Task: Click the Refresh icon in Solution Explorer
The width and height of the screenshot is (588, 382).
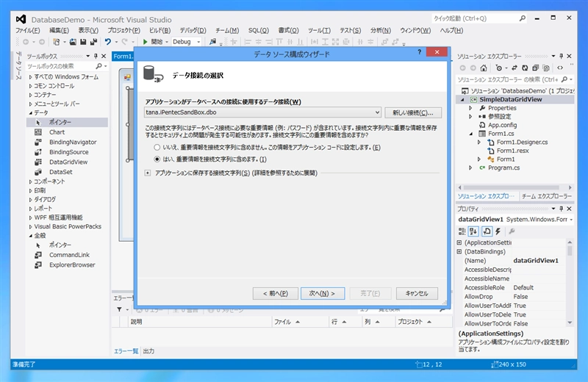Action: (x=525, y=68)
